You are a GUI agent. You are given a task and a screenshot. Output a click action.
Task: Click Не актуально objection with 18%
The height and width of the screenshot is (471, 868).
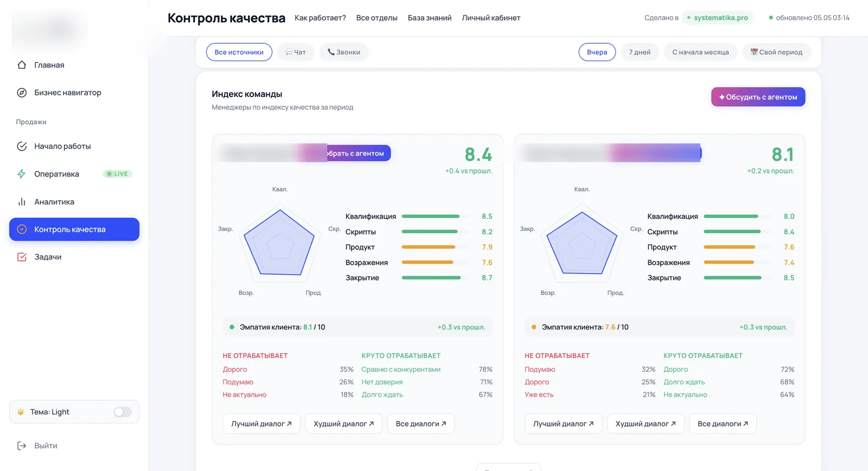[288, 395]
